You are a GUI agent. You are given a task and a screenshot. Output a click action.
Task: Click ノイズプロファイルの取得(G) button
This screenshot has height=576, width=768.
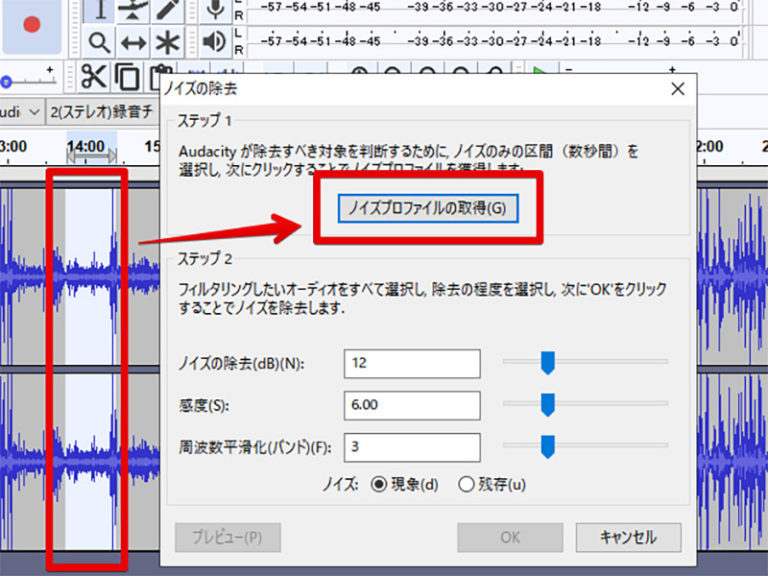click(428, 209)
